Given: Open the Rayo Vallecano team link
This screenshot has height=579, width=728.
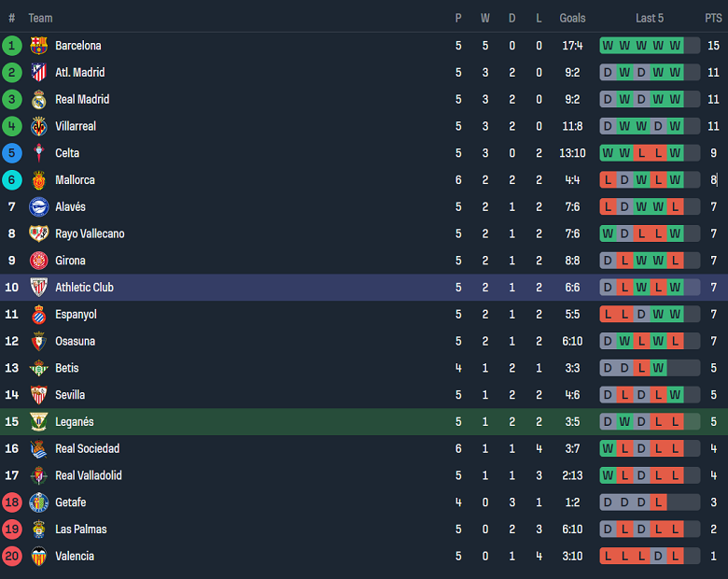Looking at the screenshot, I should (x=90, y=233).
